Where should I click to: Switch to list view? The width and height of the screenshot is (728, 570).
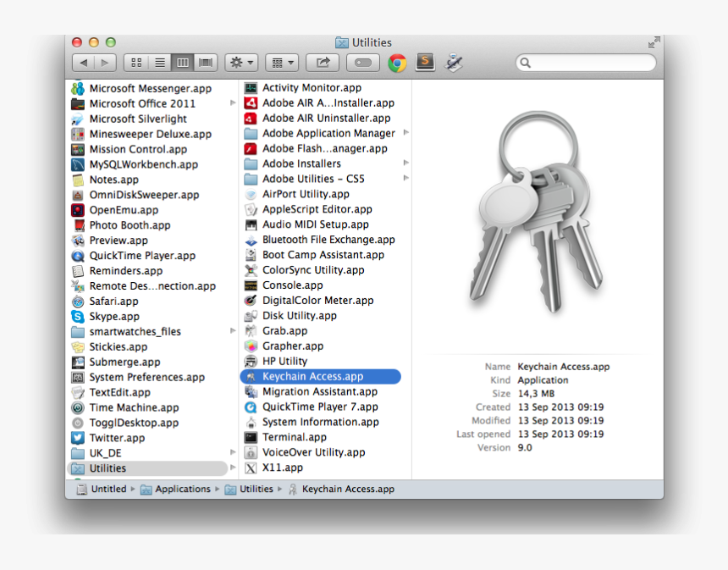click(x=160, y=63)
